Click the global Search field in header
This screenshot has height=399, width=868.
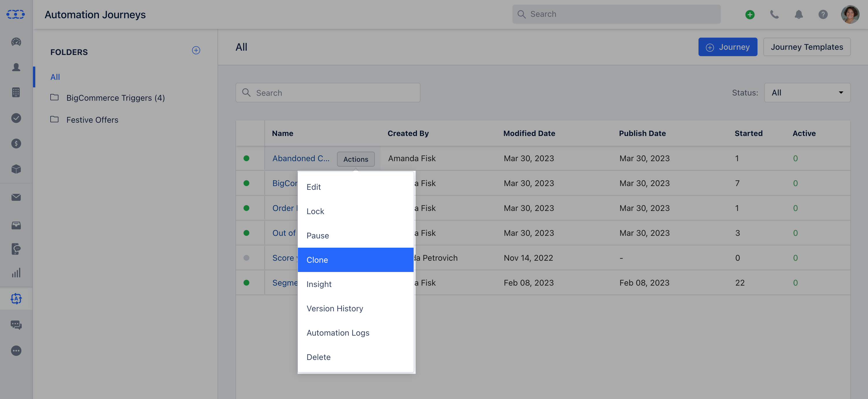(x=616, y=14)
